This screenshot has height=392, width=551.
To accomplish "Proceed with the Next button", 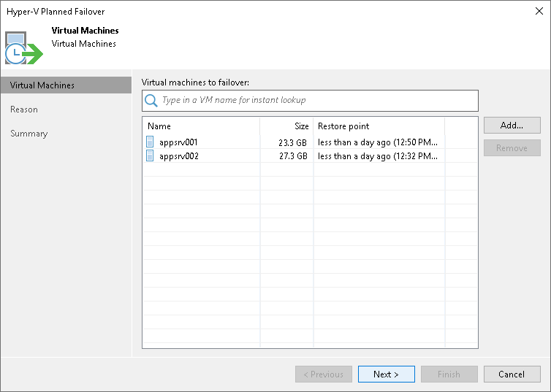I will (x=386, y=374).
